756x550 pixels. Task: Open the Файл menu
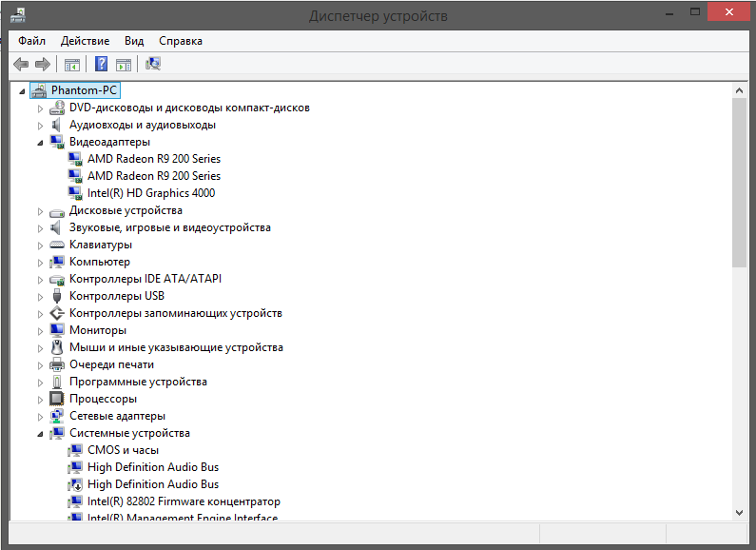coord(31,41)
